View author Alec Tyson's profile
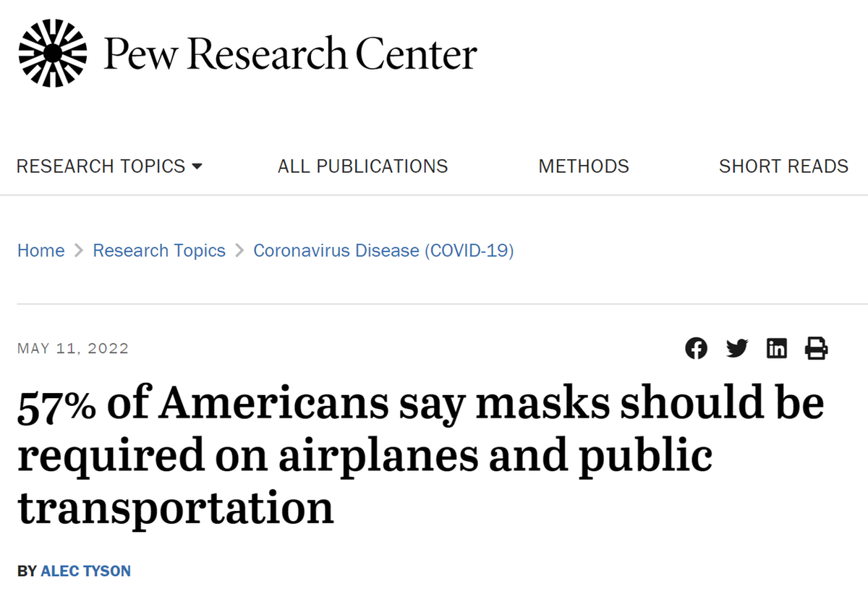The height and width of the screenshot is (592, 868). click(x=85, y=571)
